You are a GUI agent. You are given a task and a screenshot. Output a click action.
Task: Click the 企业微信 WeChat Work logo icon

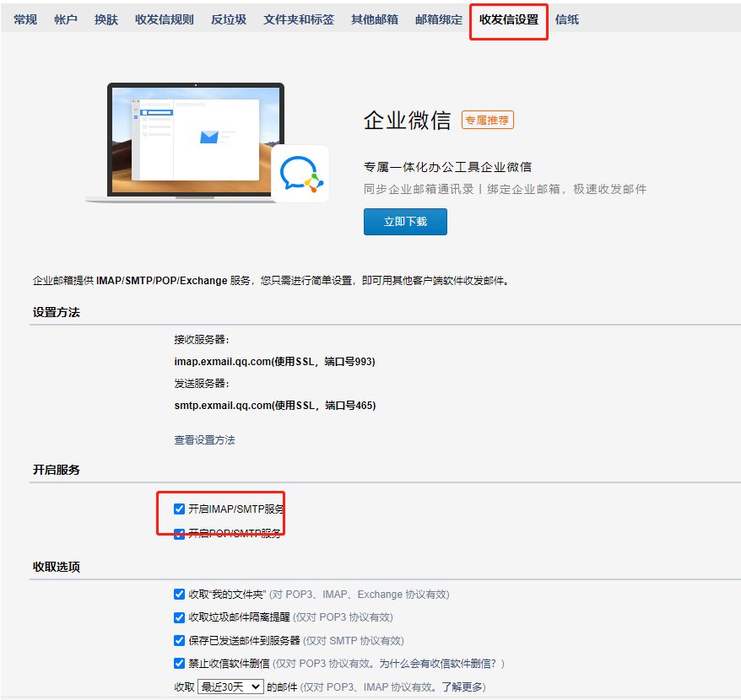[300, 175]
